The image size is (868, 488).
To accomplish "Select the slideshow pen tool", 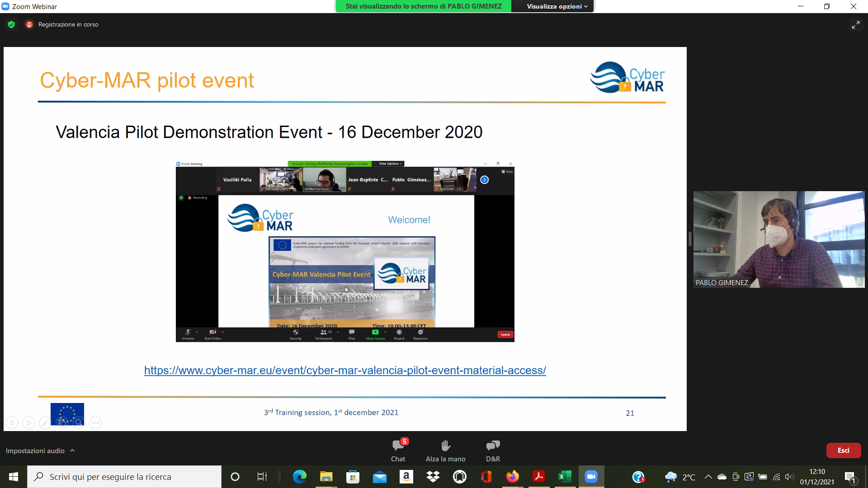I will (45, 423).
